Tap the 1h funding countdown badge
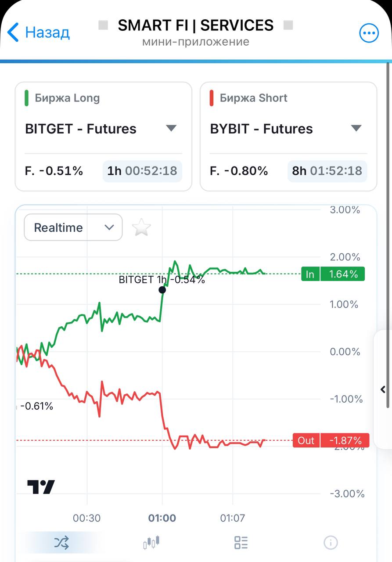The width and height of the screenshot is (392, 562). 142,171
